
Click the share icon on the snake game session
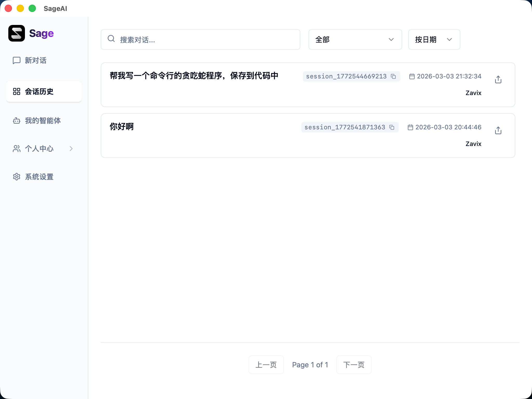(498, 79)
